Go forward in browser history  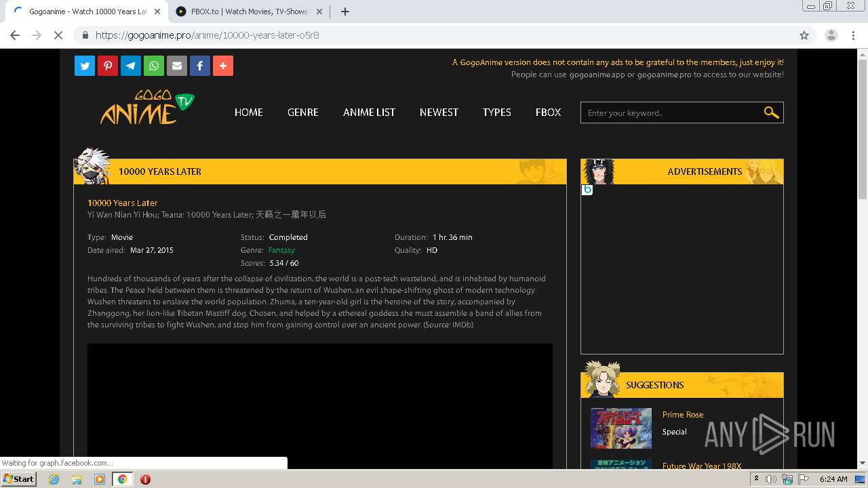tap(37, 35)
